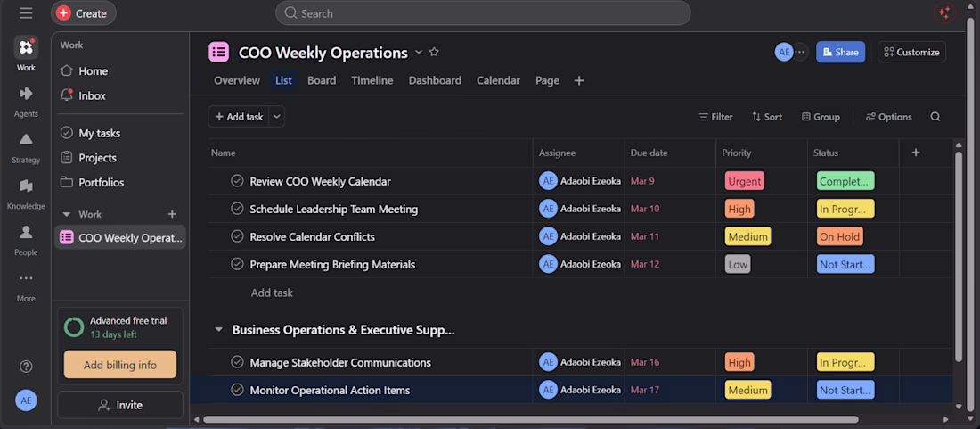980x429 pixels.
Task: Mark Prepare Meeting Briefing Materials complete
Action: pyautogui.click(x=237, y=264)
